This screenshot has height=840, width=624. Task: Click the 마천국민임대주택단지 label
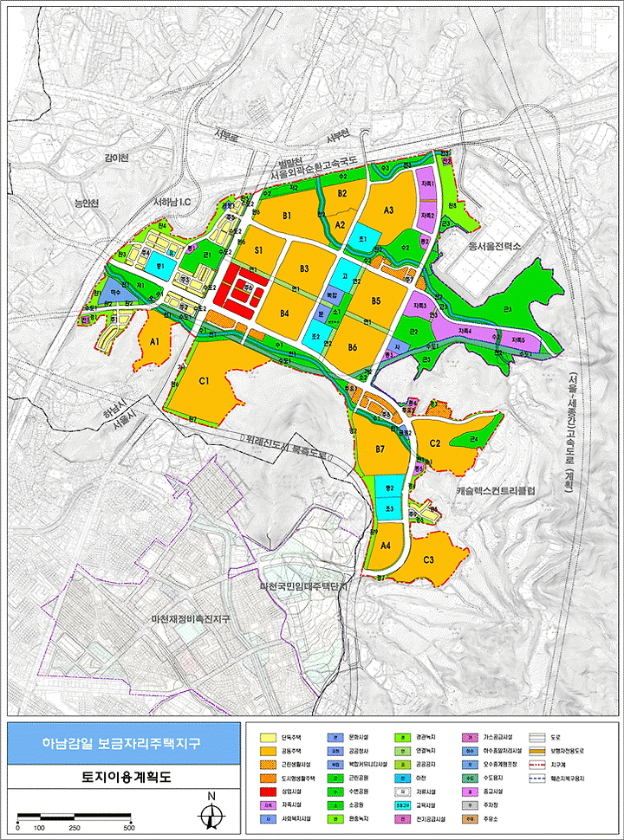tap(304, 588)
